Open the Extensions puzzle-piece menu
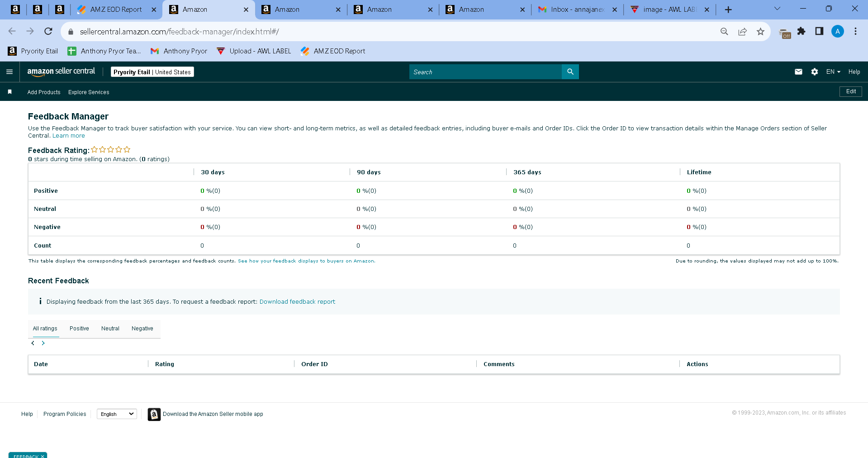Viewport: 868px width, 458px height. 801,31
